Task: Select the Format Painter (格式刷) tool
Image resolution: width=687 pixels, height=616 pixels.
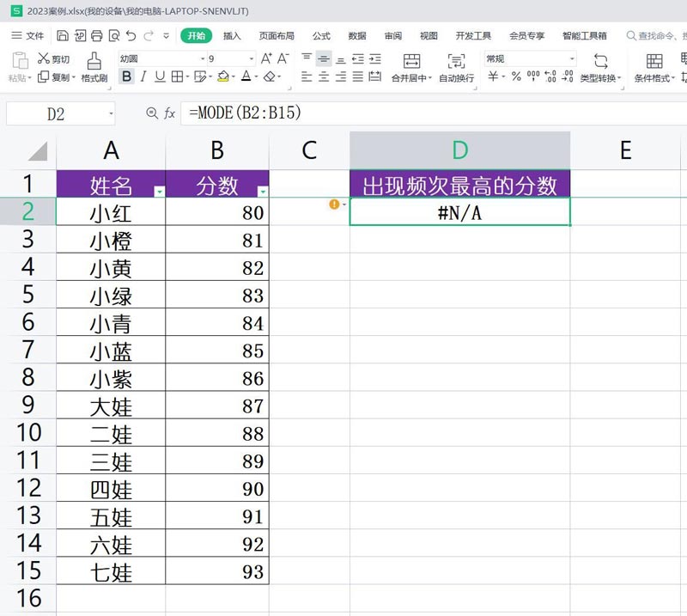Action: coord(94,68)
